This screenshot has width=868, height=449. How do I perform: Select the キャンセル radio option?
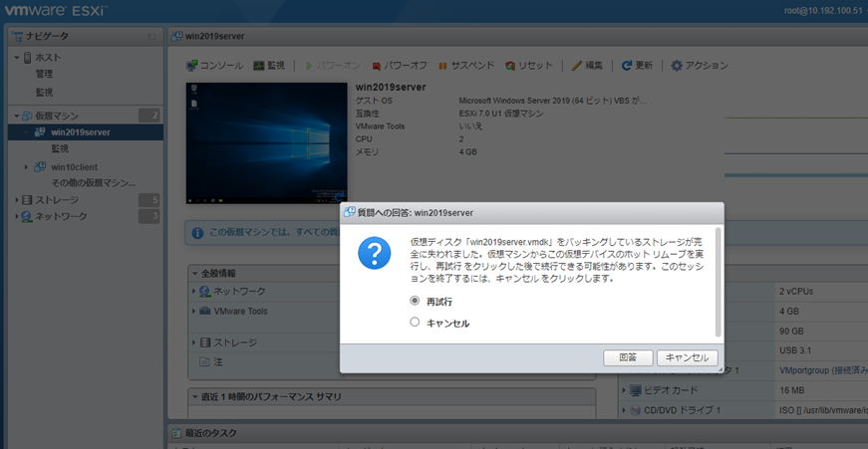pyautogui.click(x=415, y=323)
